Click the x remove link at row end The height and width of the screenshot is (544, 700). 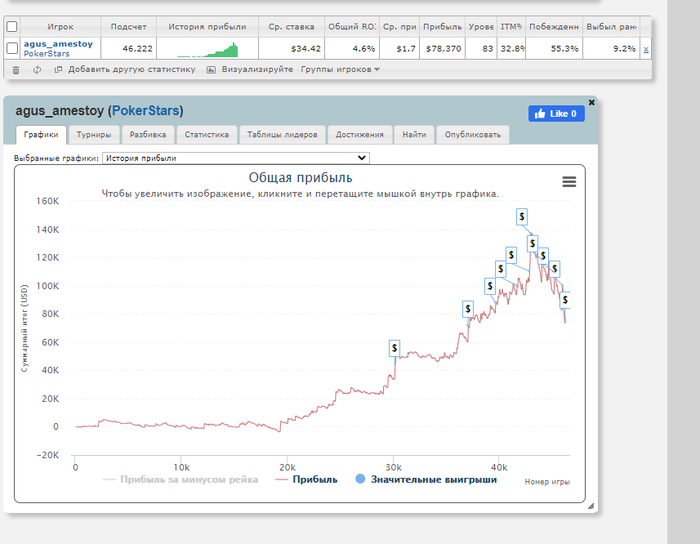tap(646, 49)
